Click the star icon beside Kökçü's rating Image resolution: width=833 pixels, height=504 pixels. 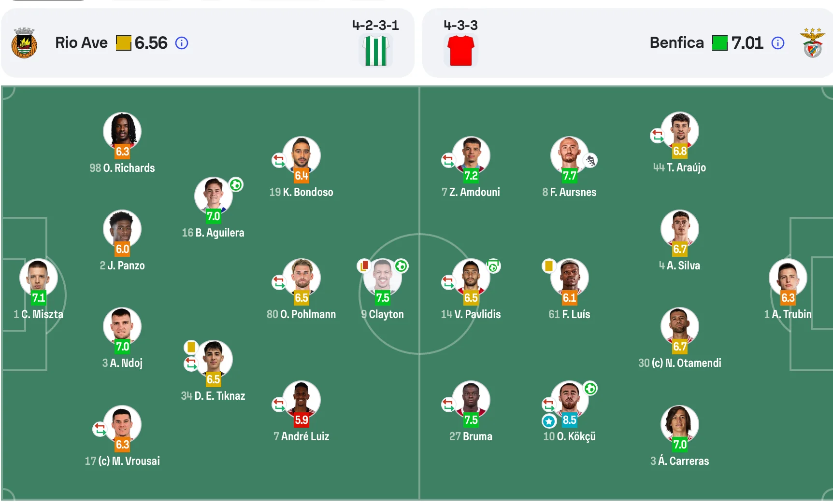[549, 421]
